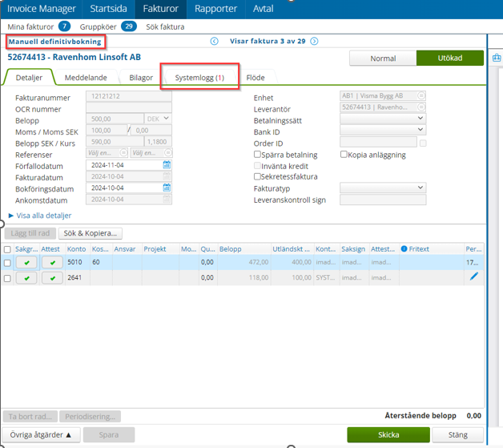Open calendar picker for Bokföringsdatum
The image size is (503, 448).
coord(167,188)
